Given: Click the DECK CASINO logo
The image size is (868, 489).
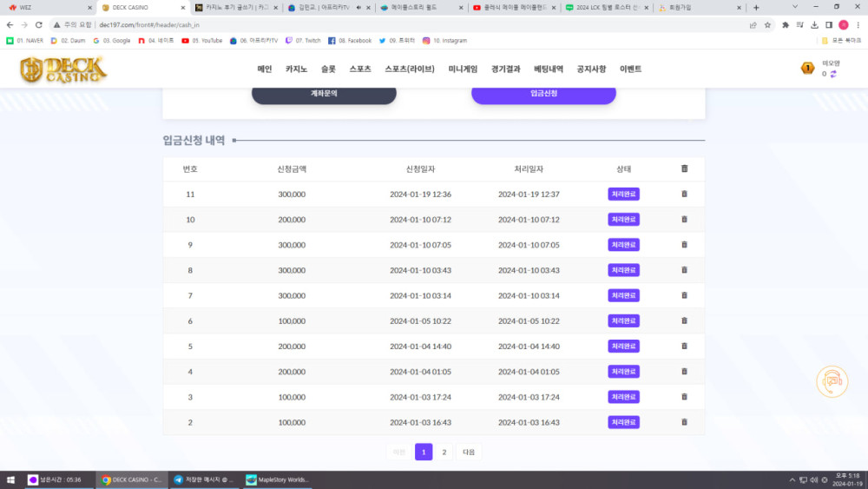Looking at the screenshot, I should click(63, 69).
